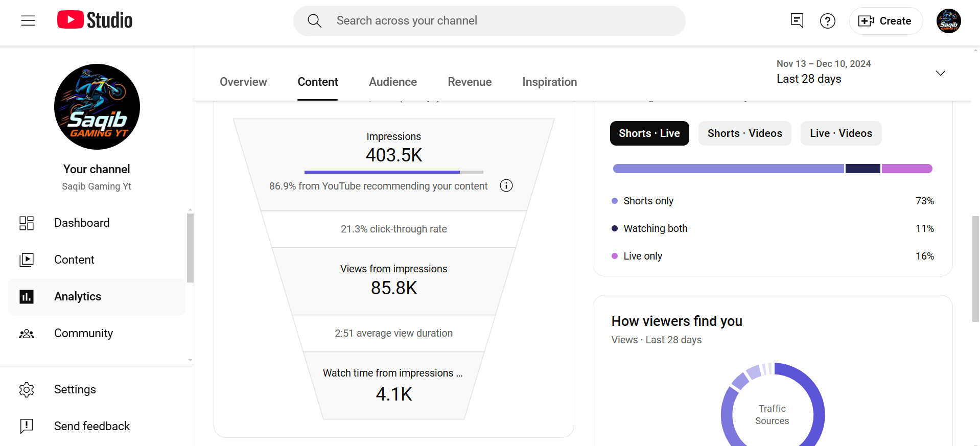Open the comments notification icon
Viewport: 980px width, 446px height.
click(797, 21)
